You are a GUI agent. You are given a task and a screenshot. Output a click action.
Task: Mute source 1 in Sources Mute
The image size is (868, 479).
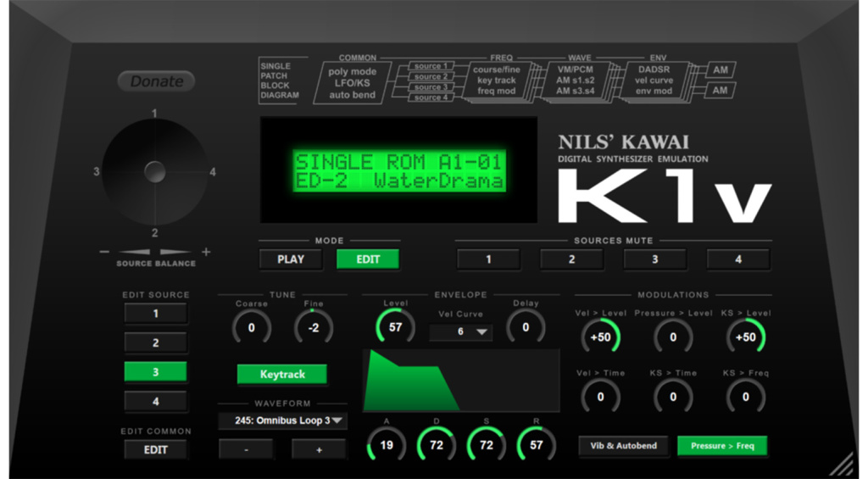[488, 259]
